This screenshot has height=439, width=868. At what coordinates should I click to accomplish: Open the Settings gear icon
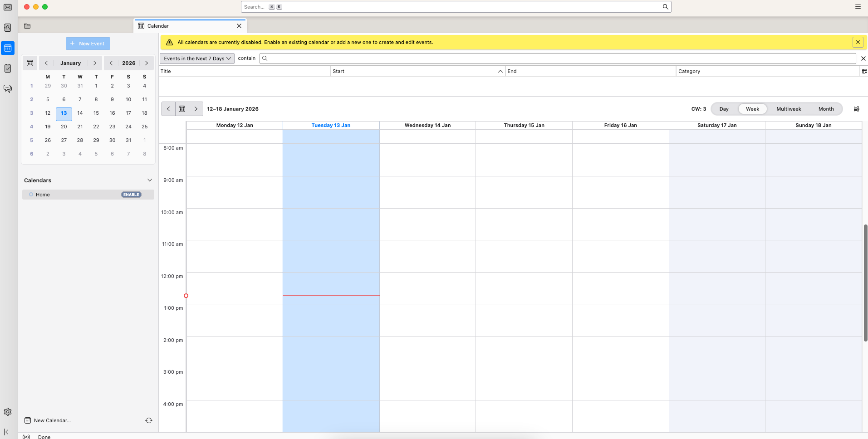tap(7, 411)
